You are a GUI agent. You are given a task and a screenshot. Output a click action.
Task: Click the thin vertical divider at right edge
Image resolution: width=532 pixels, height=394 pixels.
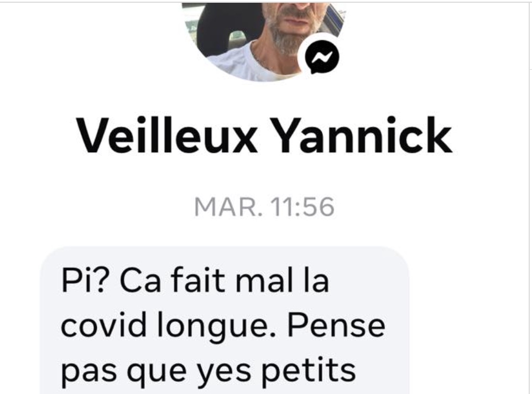tap(530, 231)
